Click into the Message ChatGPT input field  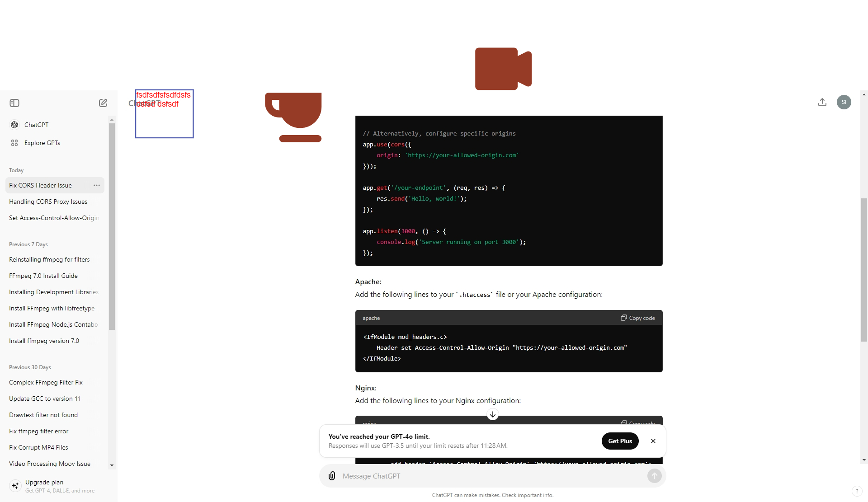pyautogui.click(x=492, y=476)
